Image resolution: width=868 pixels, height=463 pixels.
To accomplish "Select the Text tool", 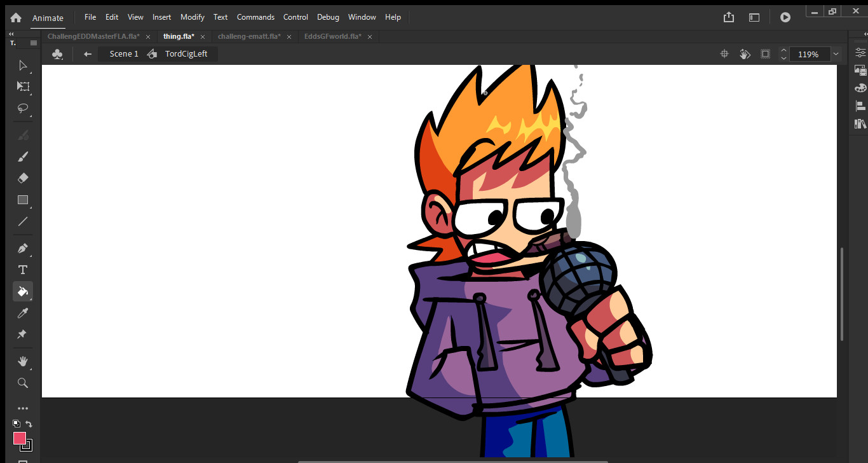I will click(x=23, y=270).
